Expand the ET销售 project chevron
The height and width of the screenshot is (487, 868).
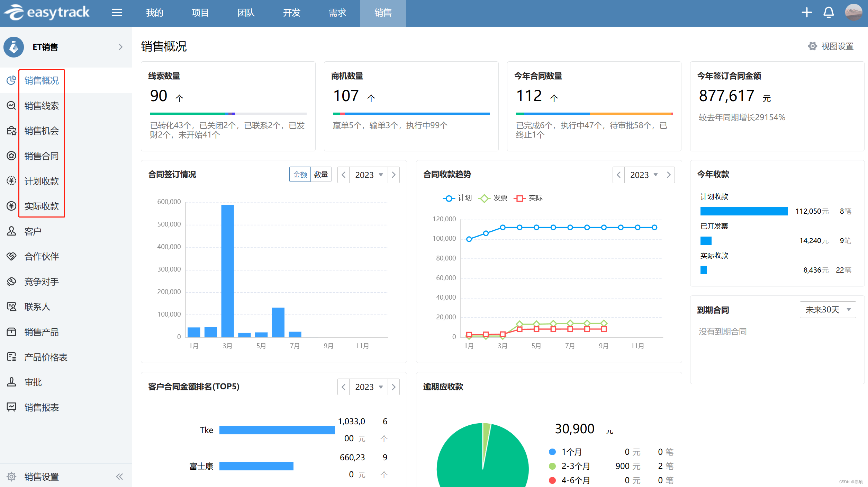point(120,47)
